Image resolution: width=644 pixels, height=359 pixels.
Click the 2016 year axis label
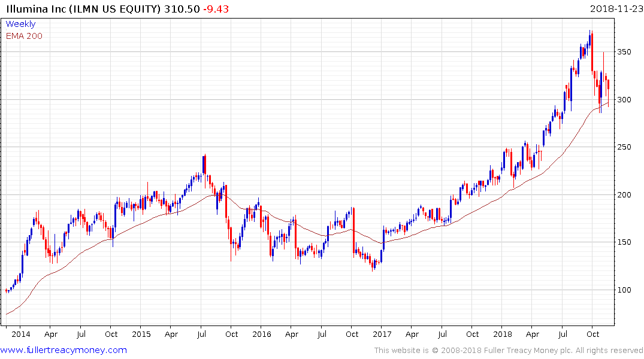pos(262,334)
